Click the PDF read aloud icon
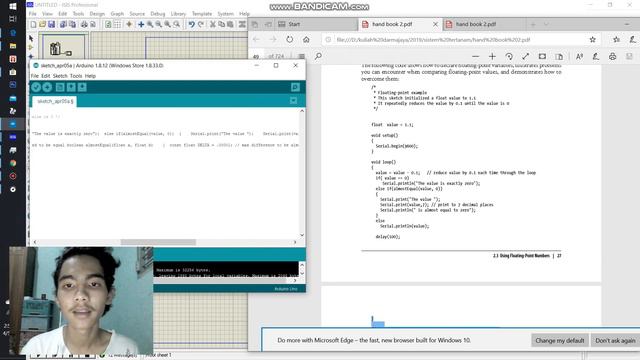 coord(579,56)
